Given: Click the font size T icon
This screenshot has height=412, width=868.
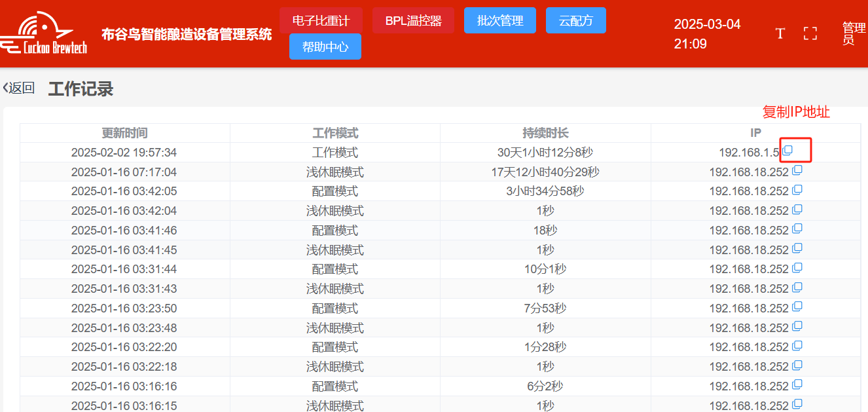Looking at the screenshot, I should point(780,33).
